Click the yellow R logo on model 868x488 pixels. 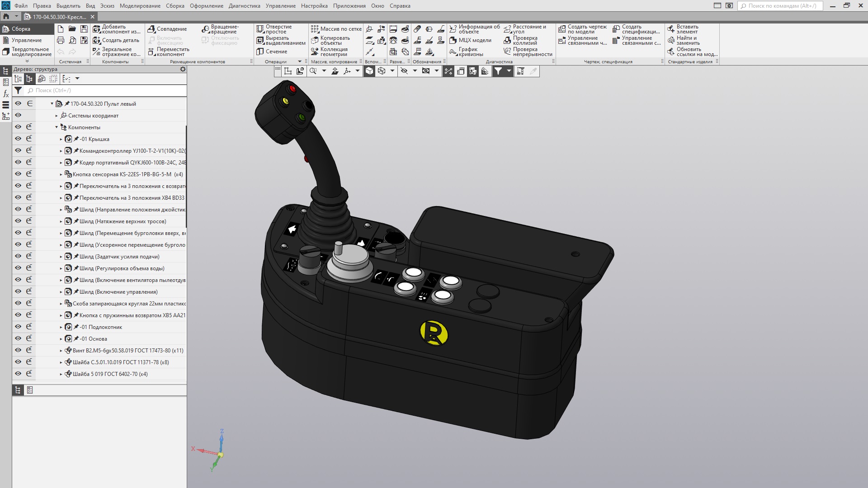click(434, 333)
